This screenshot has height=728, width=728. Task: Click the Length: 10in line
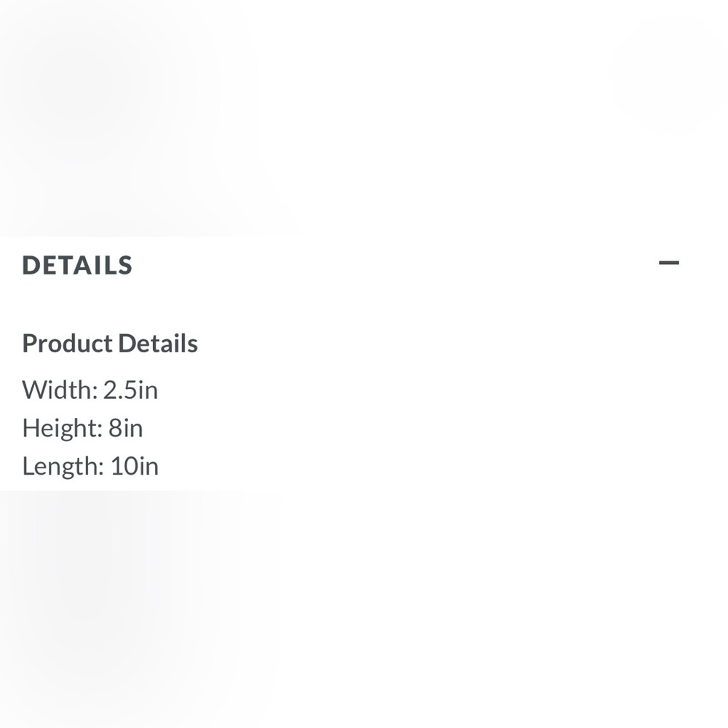pos(90,466)
